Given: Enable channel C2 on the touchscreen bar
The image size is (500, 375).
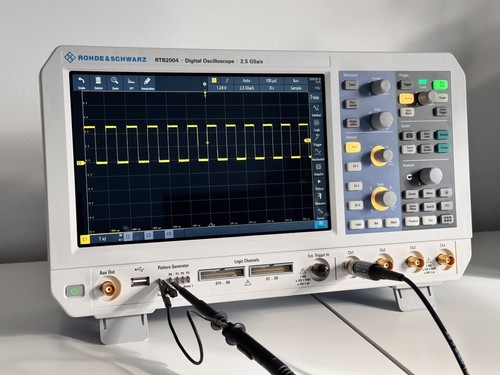Looking at the screenshot, I should click(x=128, y=236).
